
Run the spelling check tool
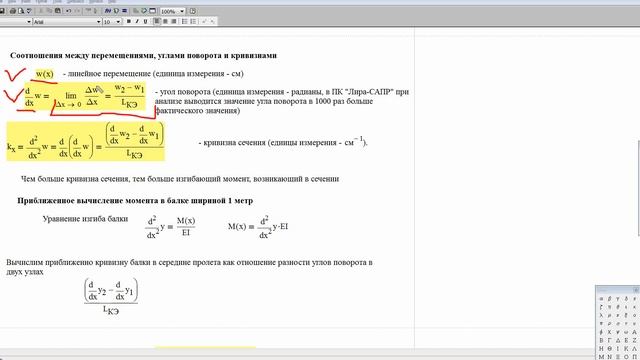pyautogui.click(x=29, y=11)
